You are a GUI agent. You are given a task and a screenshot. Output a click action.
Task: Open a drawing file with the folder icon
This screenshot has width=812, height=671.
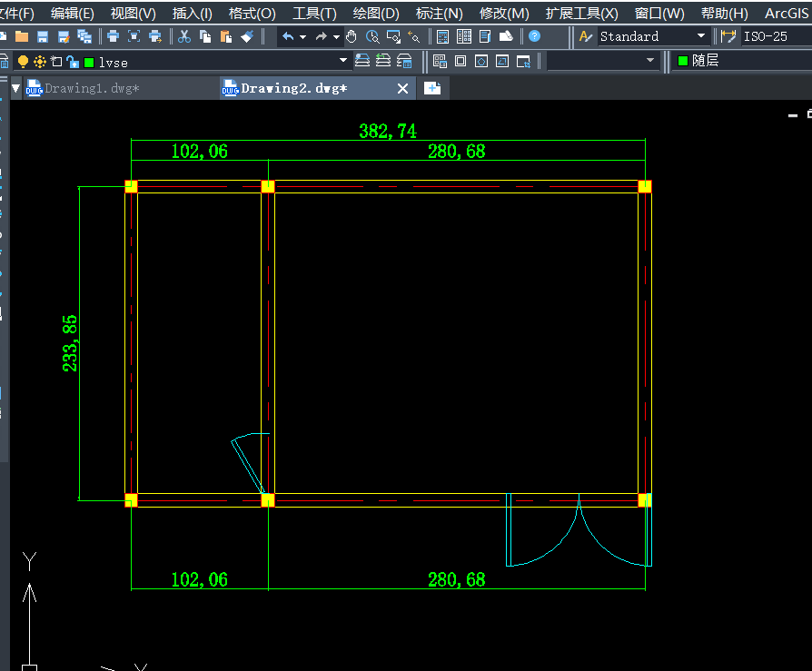[x=22, y=36]
